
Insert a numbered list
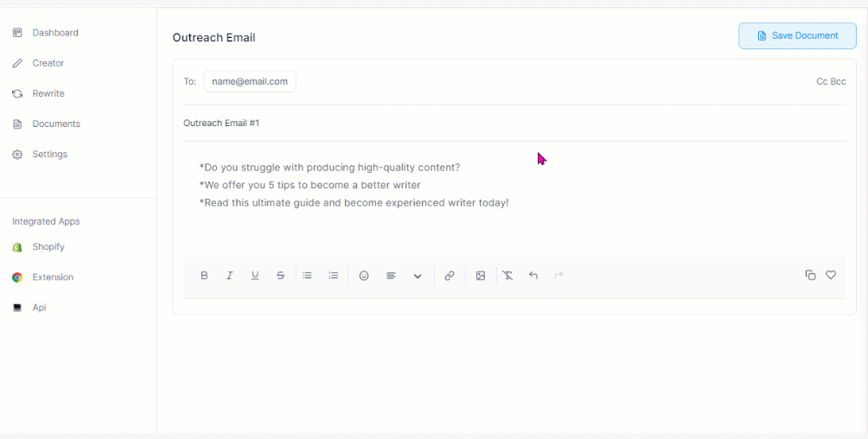click(x=334, y=276)
